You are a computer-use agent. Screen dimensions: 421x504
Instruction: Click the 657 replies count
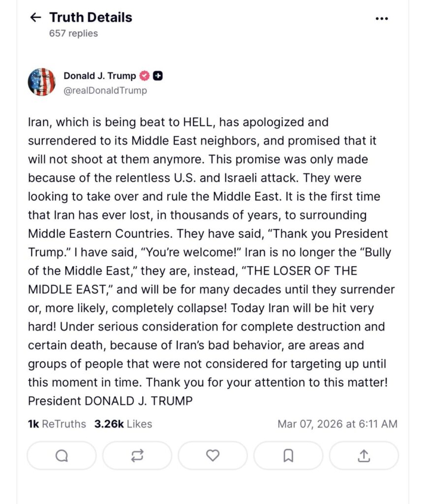73,33
